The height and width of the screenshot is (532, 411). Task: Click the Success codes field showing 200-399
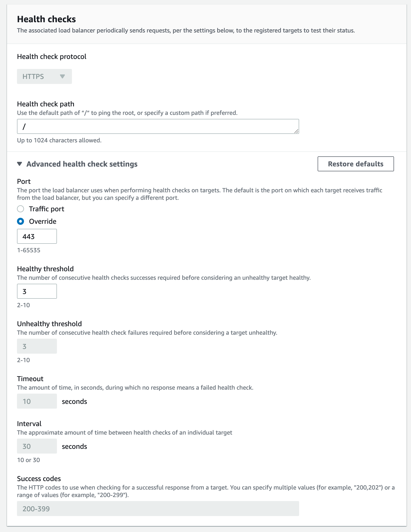[x=157, y=508]
